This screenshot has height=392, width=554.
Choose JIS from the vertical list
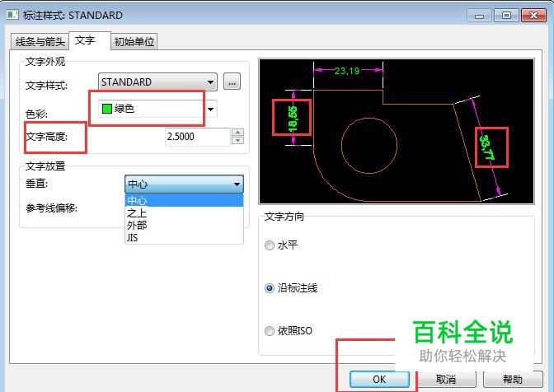pos(184,237)
